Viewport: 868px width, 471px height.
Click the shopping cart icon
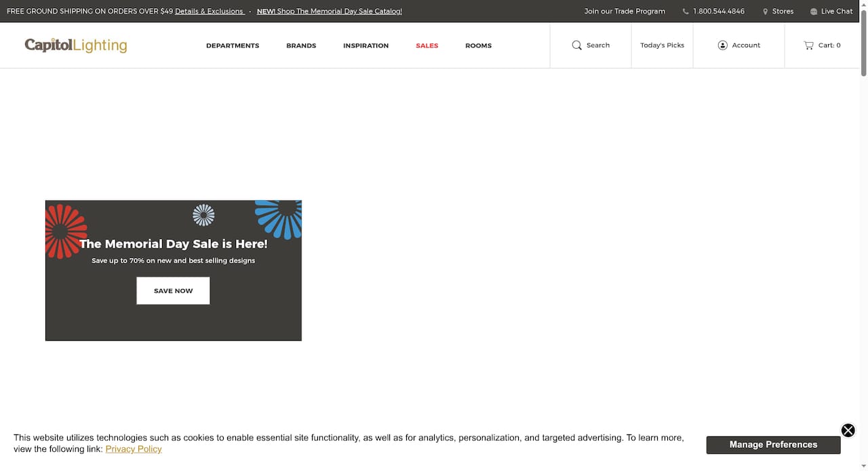pyautogui.click(x=808, y=45)
